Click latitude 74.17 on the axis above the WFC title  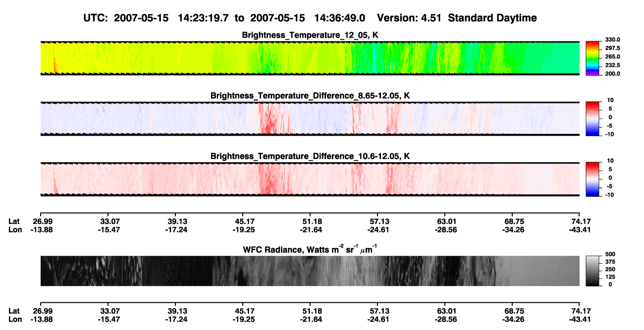coord(580,222)
